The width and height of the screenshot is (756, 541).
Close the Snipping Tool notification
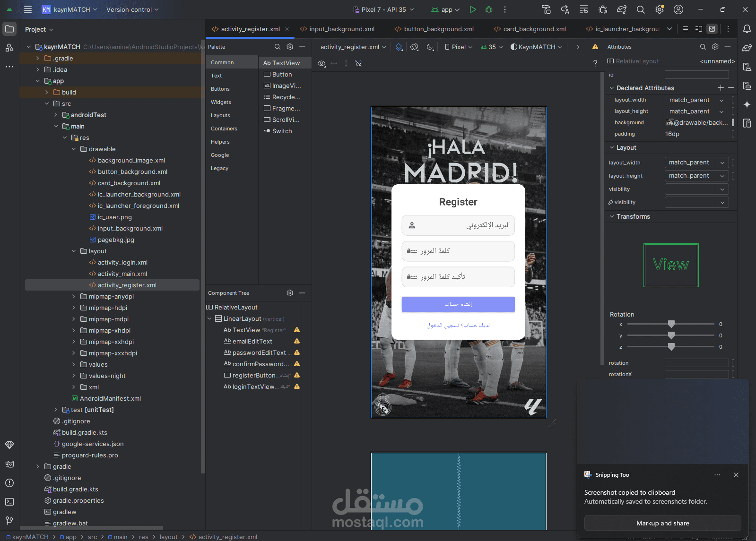pyautogui.click(x=736, y=475)
